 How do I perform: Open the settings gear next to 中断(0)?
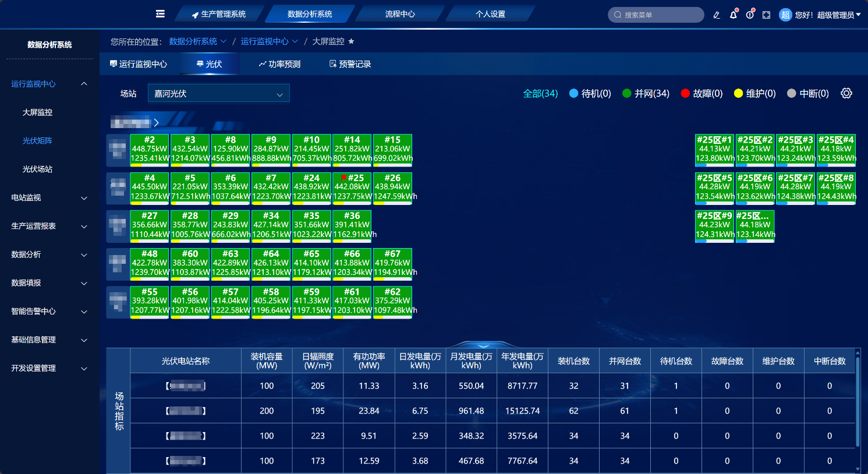[x=846, y=93]
